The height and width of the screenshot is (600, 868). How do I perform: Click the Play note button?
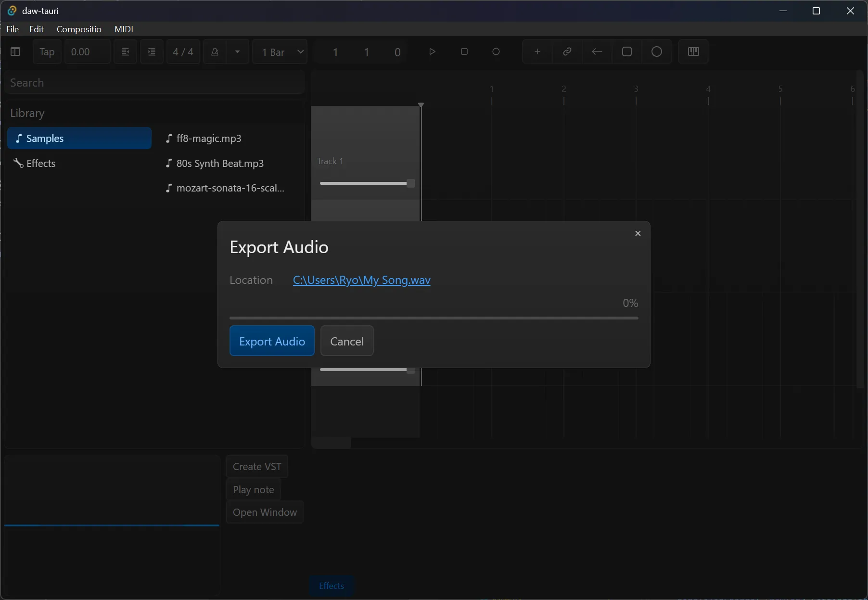click(x=254, y=490)
